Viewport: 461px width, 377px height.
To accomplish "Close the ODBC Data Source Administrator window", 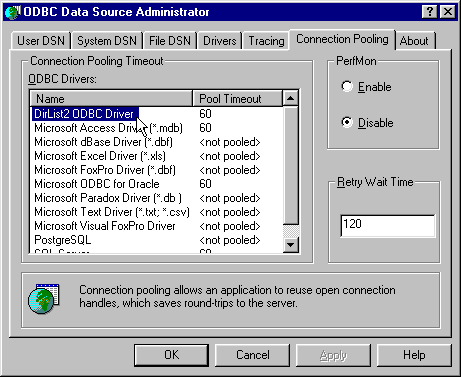I will tap(448, 12).
